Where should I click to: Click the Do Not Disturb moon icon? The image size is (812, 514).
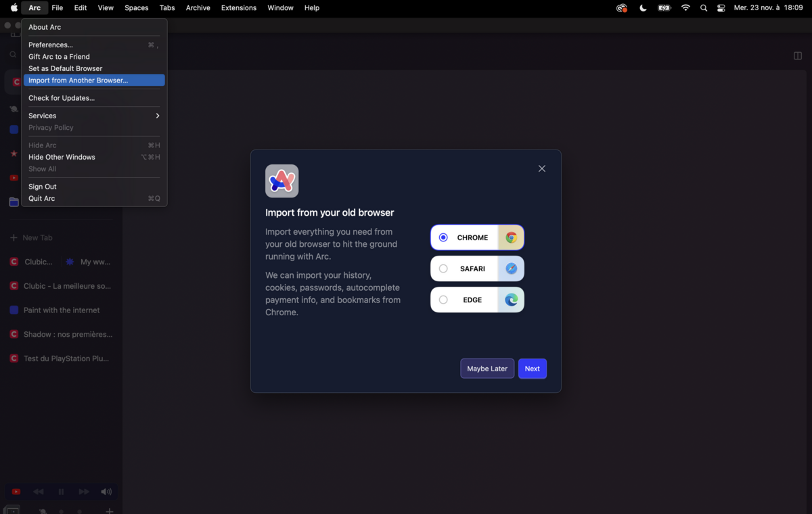pyautogui.click(x=643, y=8)
